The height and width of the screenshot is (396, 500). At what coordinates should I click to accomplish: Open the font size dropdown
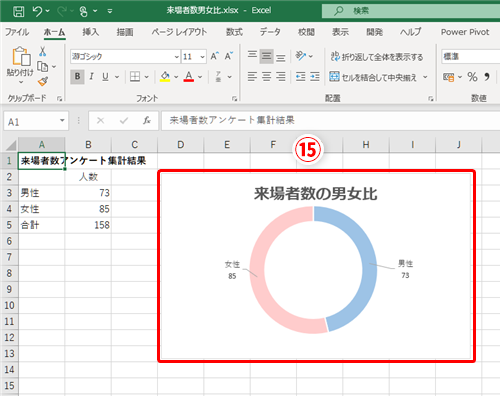(x=202, y=57)
